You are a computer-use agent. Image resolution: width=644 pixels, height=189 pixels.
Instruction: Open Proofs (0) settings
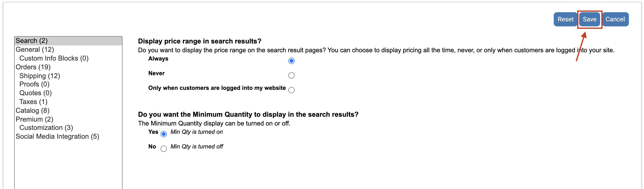[34, 84]
